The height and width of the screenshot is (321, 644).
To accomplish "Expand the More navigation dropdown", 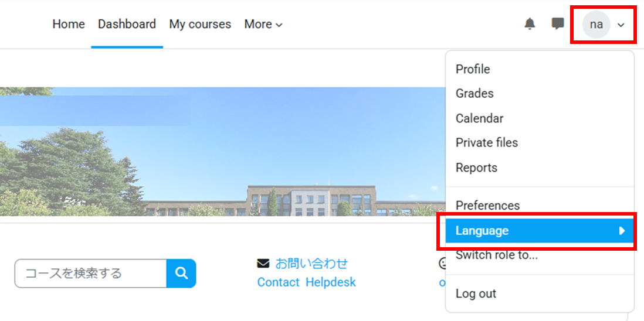I will pos(263,25).
